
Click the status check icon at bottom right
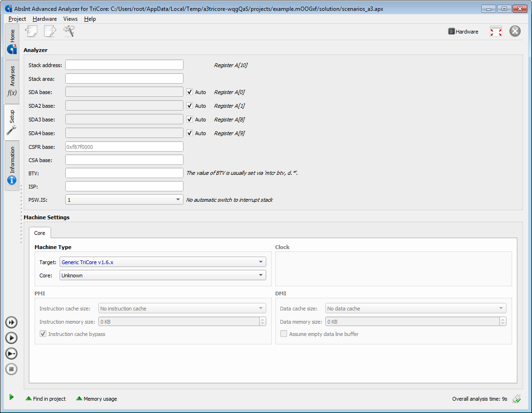(x=517, y=399)
